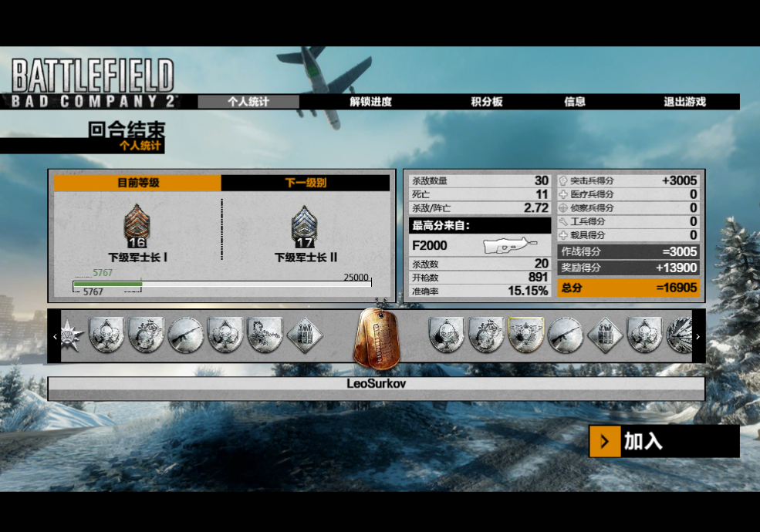The image size is (760, 532).
Task: Select the ace of spades skull pin
Action: tap(447, 335)
